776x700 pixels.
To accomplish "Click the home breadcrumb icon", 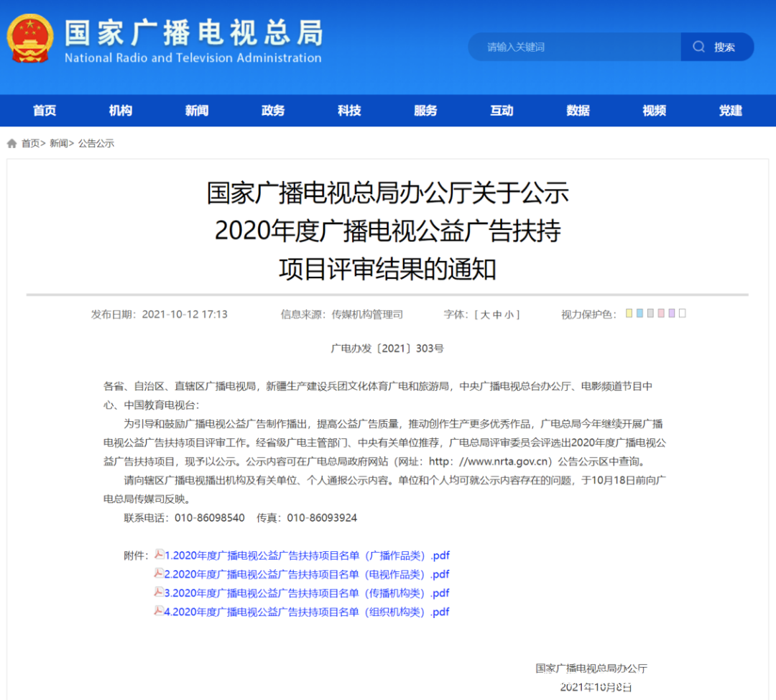I will click(12, 144).
